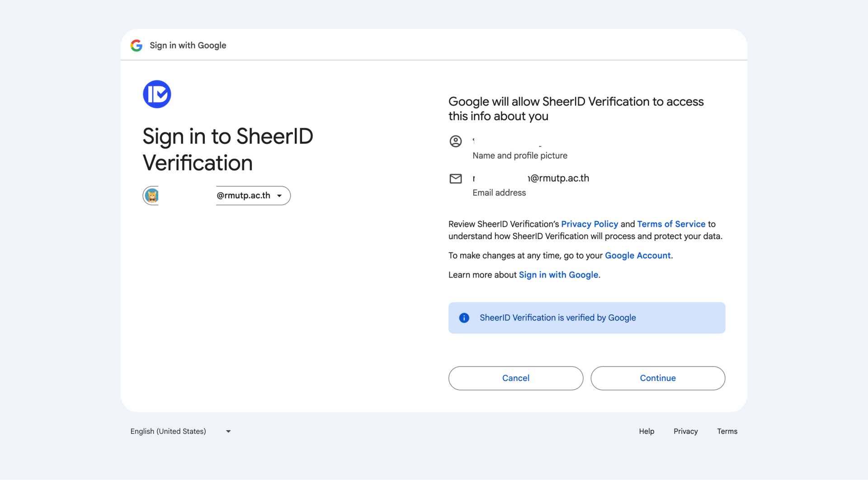Click the SheerID verified by Google banner
The height and width of the screenshot is (480, 868).
tap(586, 318)
